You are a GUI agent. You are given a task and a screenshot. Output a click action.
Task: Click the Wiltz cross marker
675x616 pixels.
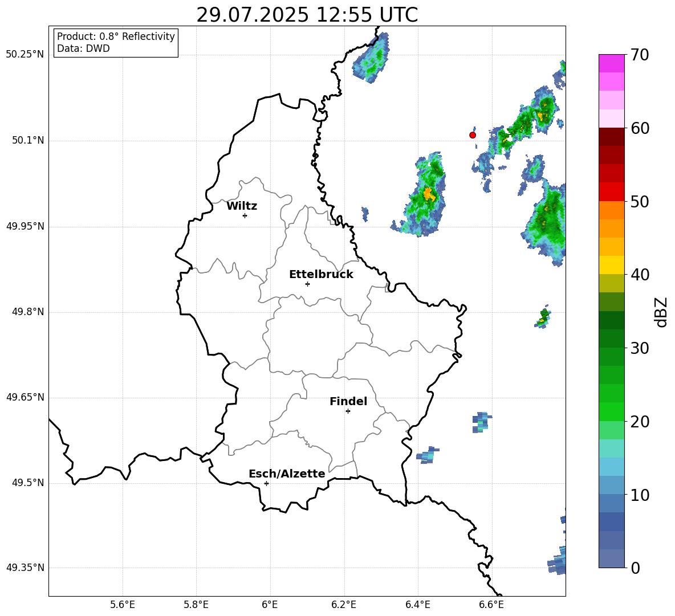245,215
